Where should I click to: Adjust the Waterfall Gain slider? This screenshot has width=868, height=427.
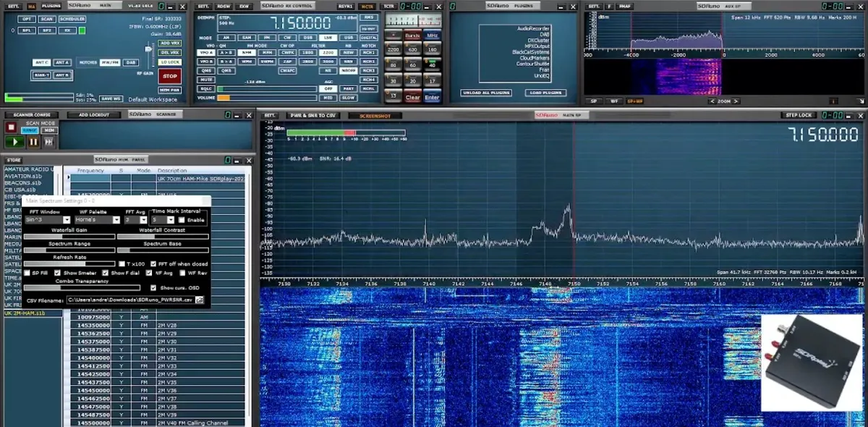(69, 237)
